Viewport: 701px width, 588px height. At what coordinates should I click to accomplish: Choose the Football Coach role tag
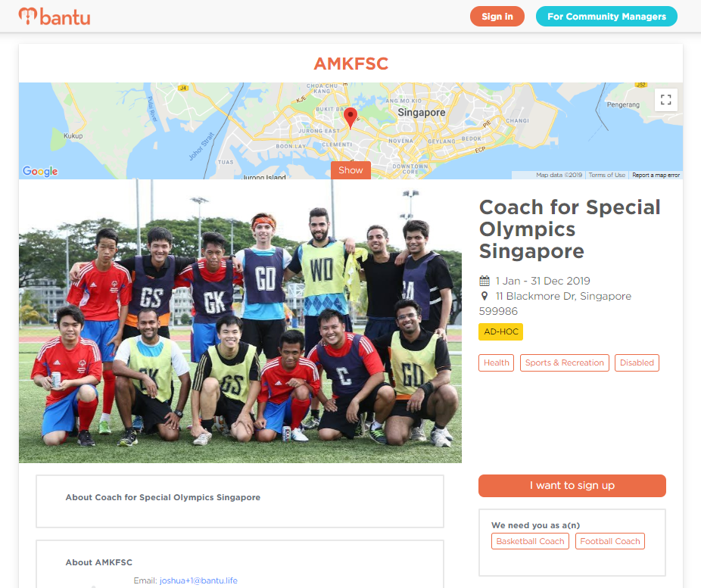click(610, 541)
